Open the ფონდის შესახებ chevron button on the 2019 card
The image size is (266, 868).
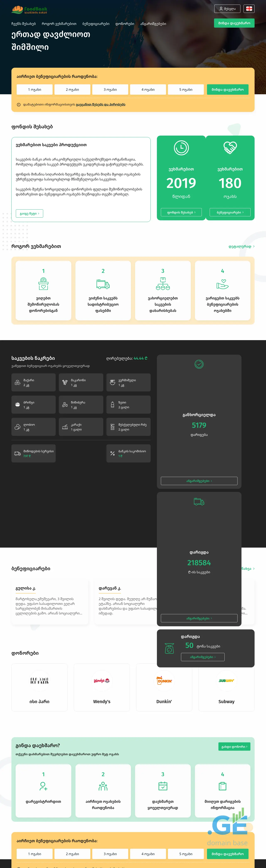pyautogui.click(x=181, y=212)
